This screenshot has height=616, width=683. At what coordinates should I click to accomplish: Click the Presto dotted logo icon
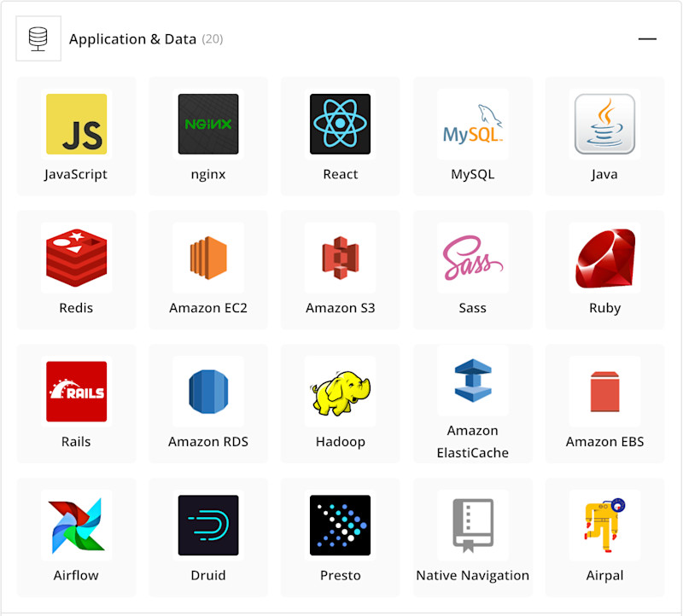tap(340, 525)
